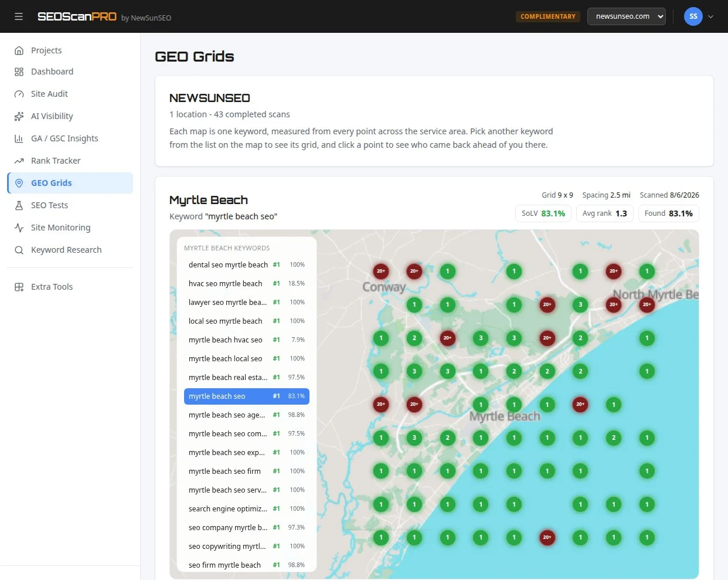728x580 pixels.
Task: Click the Spacing 2.5 mi label
Action: (x=606, y=195)
